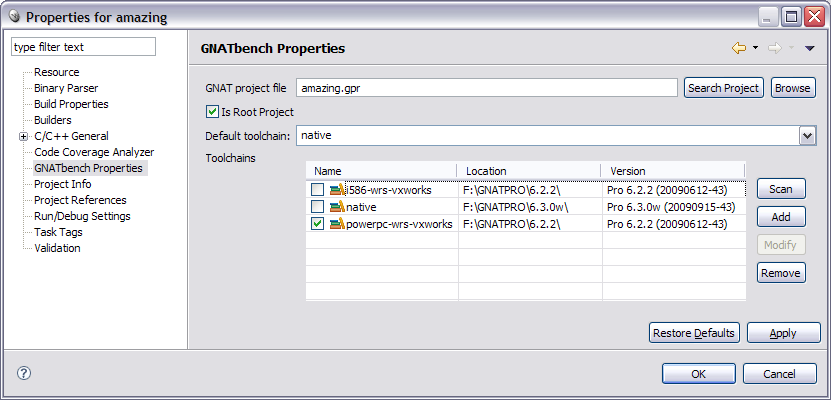Open help via the question mark icon
The height and width of the screenshot is (400, 831).
[24, 373]
